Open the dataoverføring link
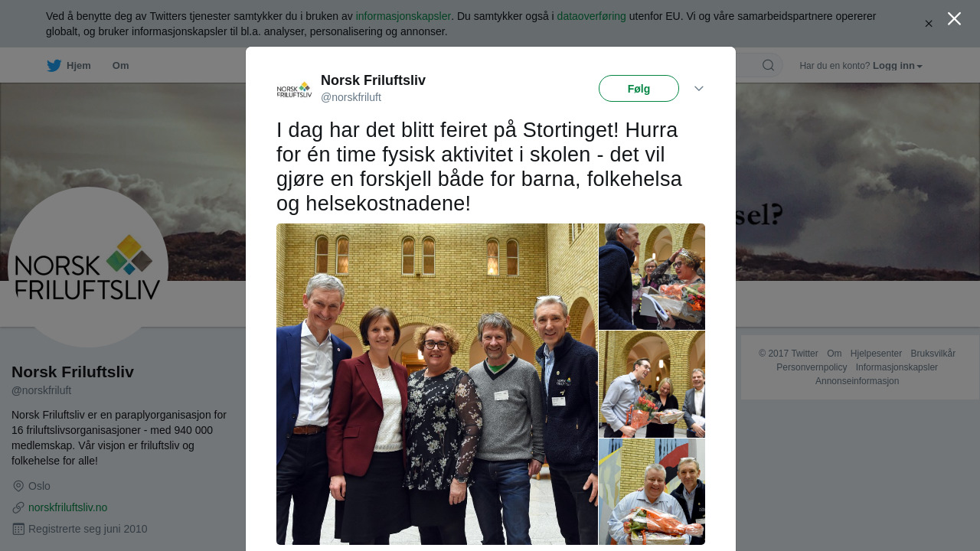The width and height of the screenshot is (980, 551). [591, 16]
